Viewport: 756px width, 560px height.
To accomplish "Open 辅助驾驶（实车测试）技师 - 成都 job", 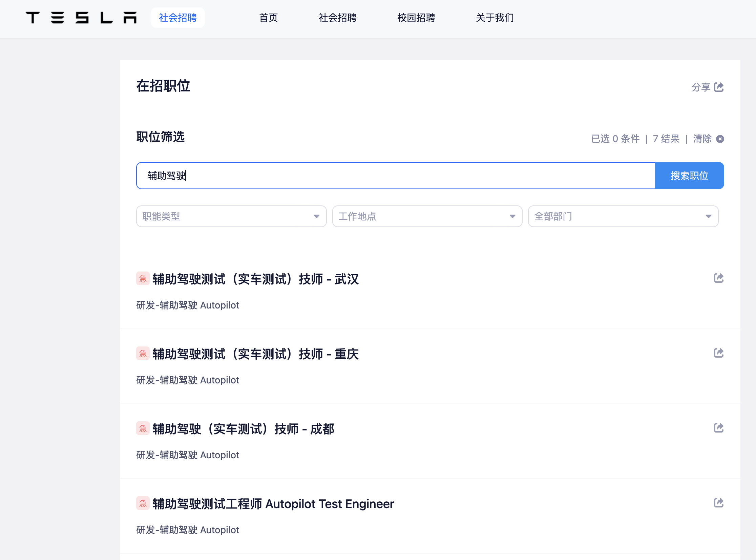I will [x=244, y=429].
